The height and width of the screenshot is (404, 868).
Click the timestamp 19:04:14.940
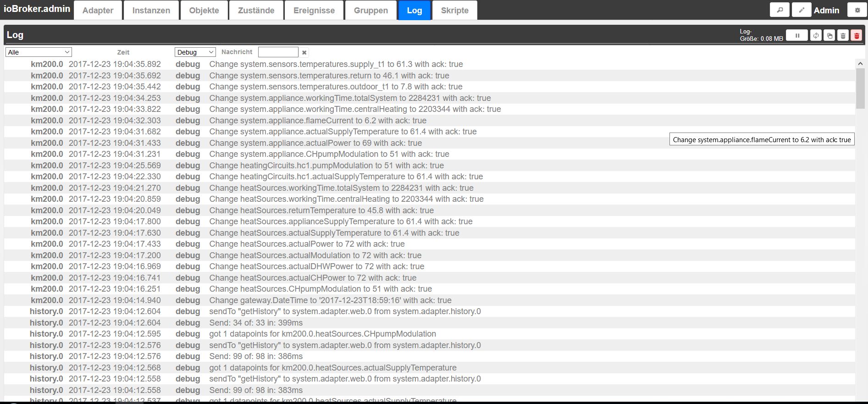click(x=115, y=300)
